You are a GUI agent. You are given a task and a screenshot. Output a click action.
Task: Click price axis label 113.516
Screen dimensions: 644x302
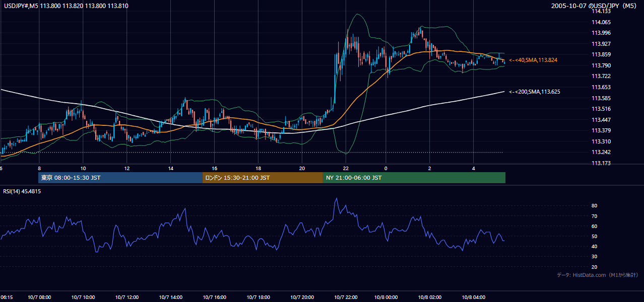tap(601, 109)
